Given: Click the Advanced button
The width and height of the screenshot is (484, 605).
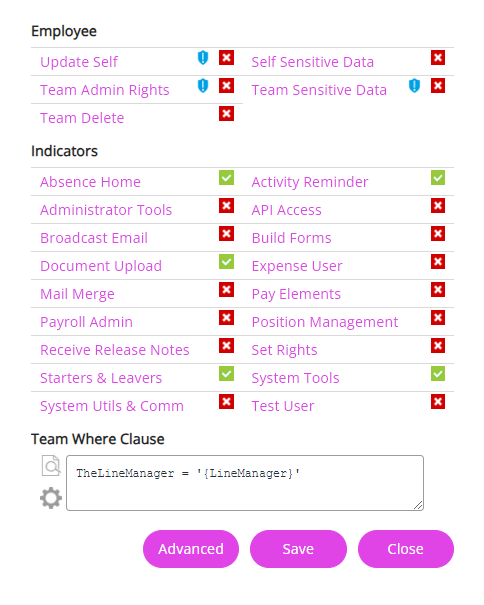Looking at the screenshot, I should coord(191,549).
